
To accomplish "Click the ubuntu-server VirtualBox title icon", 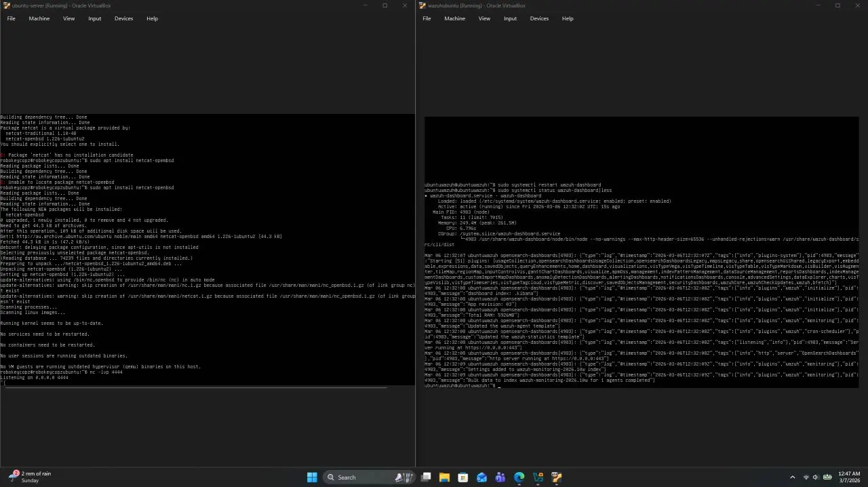I will 6,5.
